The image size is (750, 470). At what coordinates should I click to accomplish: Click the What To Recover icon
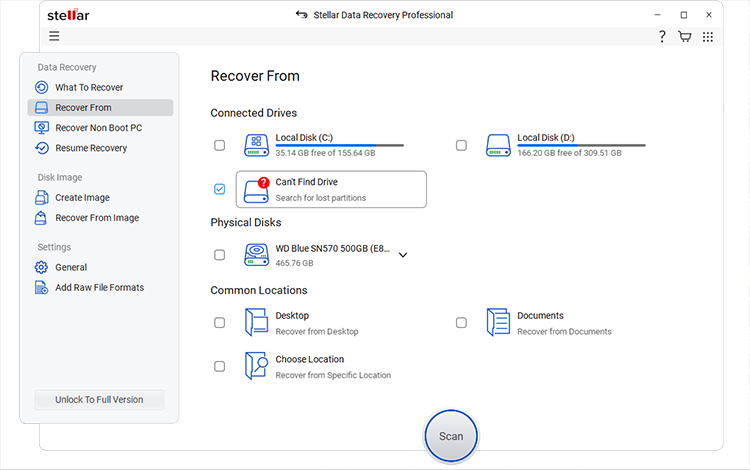pos(42,87)
